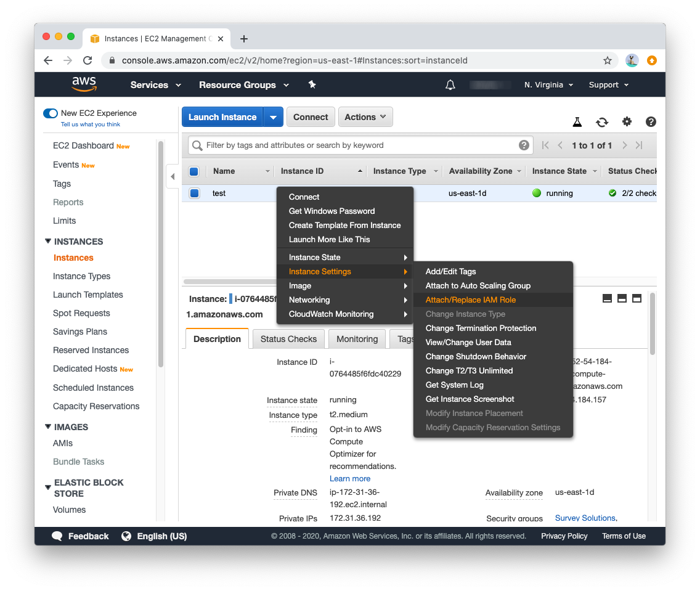Viewport: 700px width, 591px height.
Task: Select Get System Log
Action: 493,385
